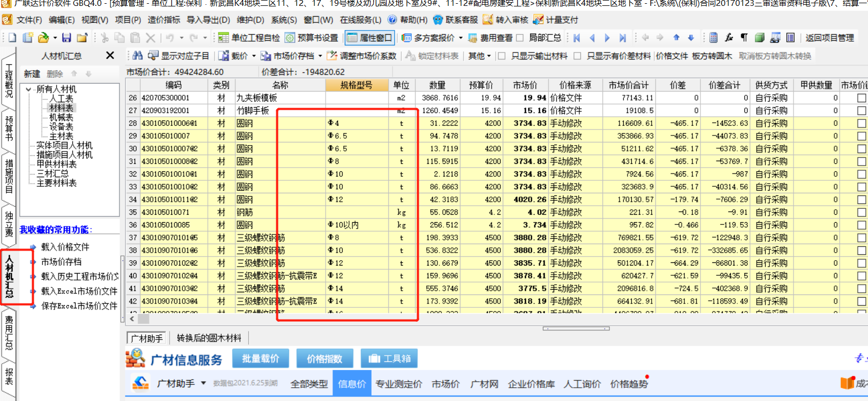This screenshot has width=868, height=401.
Task: Close the 人材机汇总 panel with X
Action: pos(110,55)
